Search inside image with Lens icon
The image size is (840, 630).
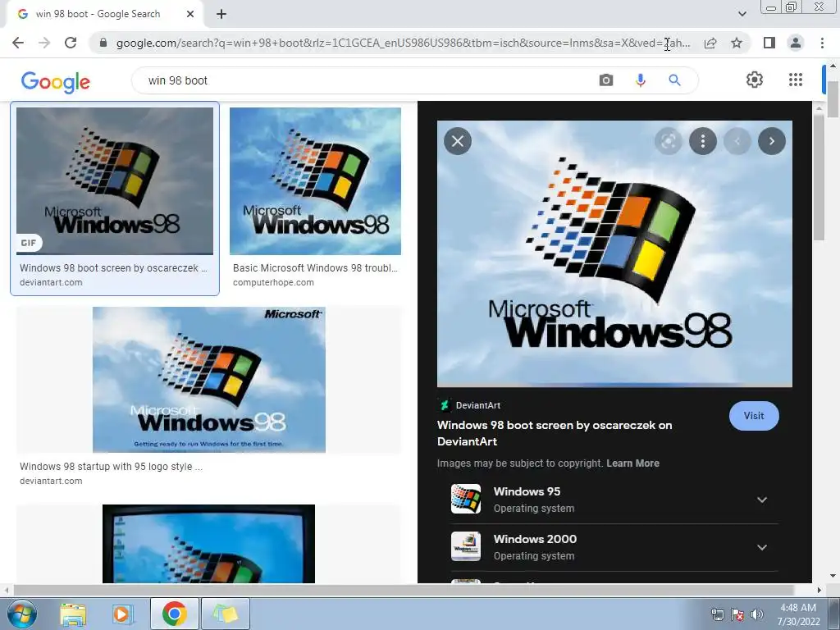668,141
